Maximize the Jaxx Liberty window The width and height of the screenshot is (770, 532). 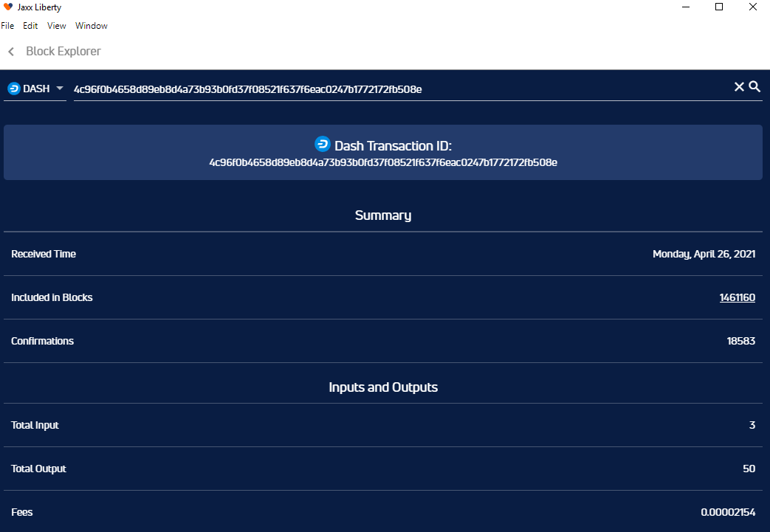(x=719, y=7)
